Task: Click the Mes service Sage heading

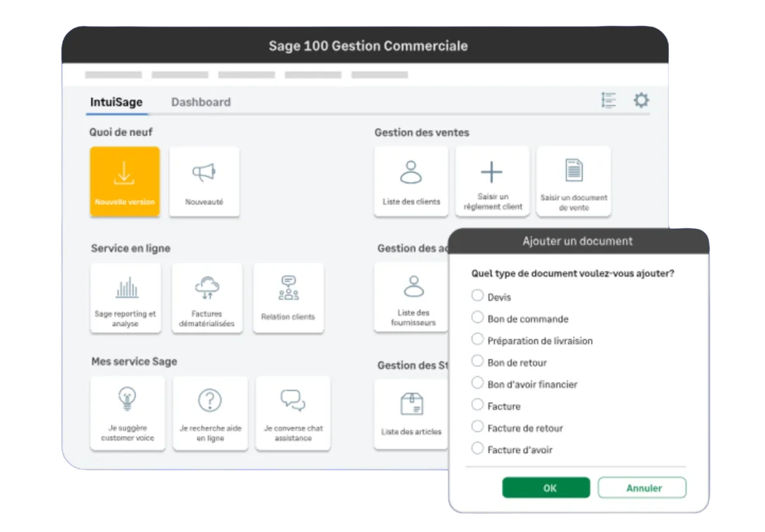Action: click(x=135, y=361)
